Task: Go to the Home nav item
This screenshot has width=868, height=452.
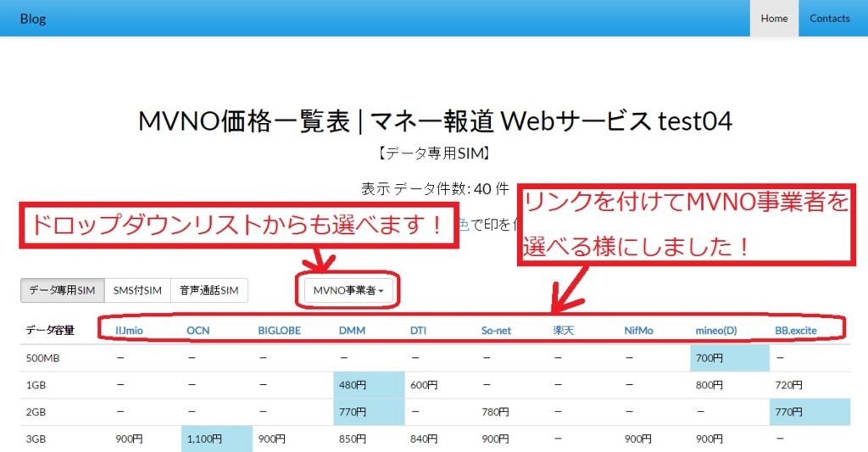Action: pos(774,19)
